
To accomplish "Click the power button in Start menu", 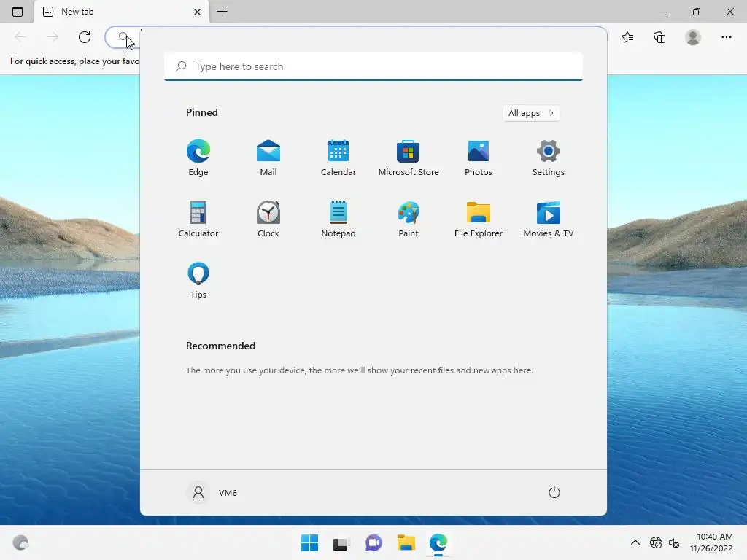I will [x=554, y=492].
